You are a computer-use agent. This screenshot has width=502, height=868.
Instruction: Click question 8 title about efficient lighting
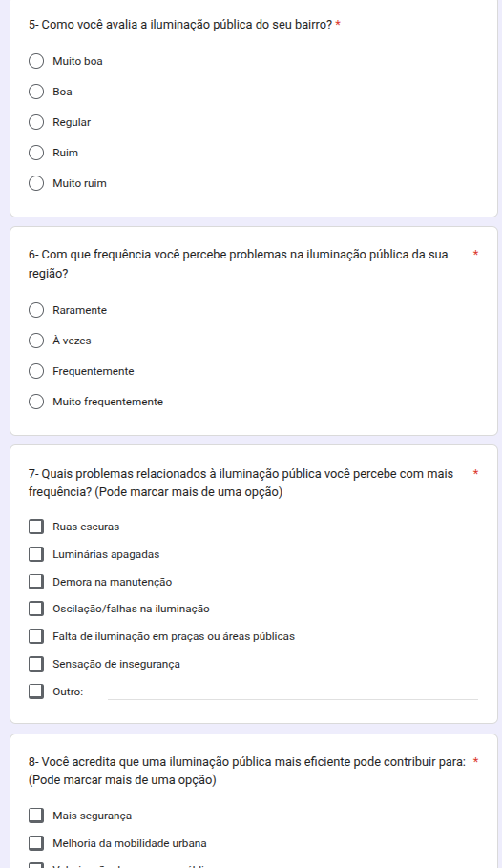coord(247,771)
